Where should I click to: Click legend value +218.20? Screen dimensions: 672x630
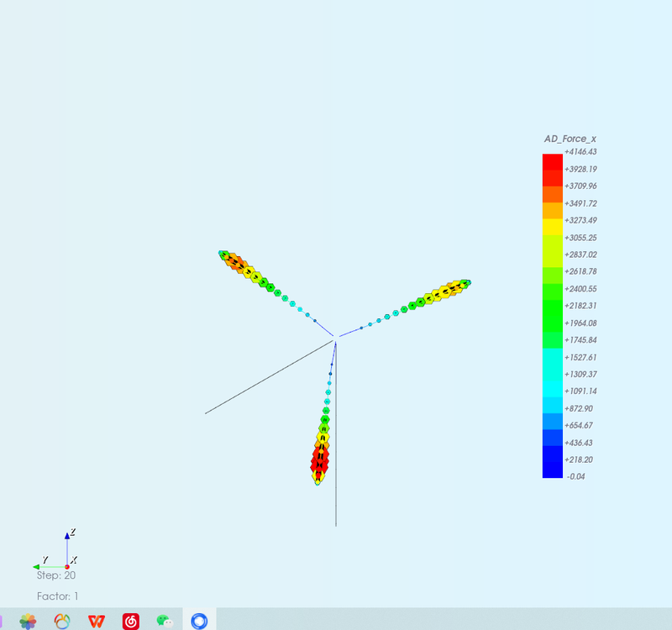pos(579,459)
